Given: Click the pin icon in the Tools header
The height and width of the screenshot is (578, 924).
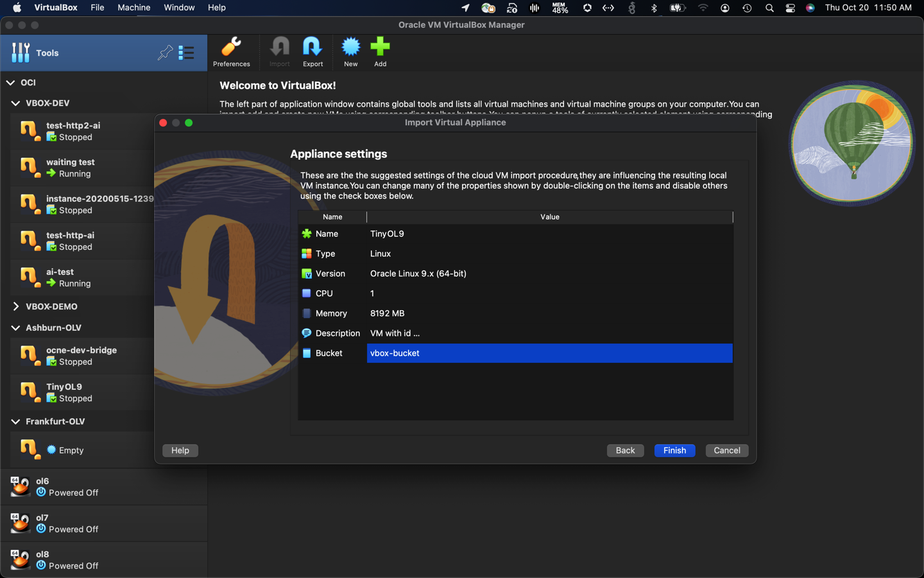Looking at the screenshot, I should coord(166,53).
